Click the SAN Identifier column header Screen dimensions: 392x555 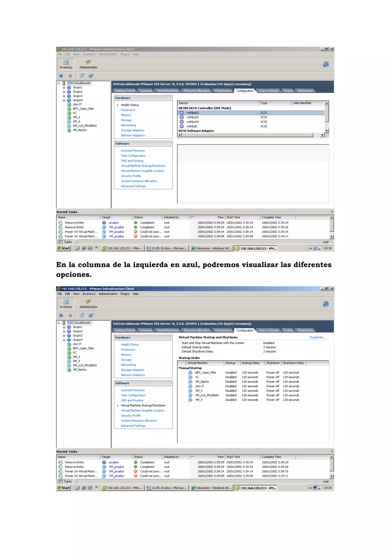coord(302,103)
